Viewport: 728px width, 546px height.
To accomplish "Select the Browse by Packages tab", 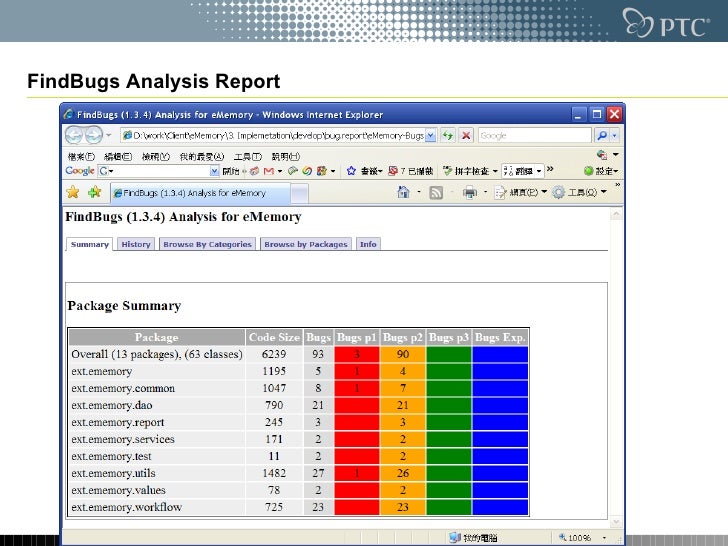I will coord(306,244).
